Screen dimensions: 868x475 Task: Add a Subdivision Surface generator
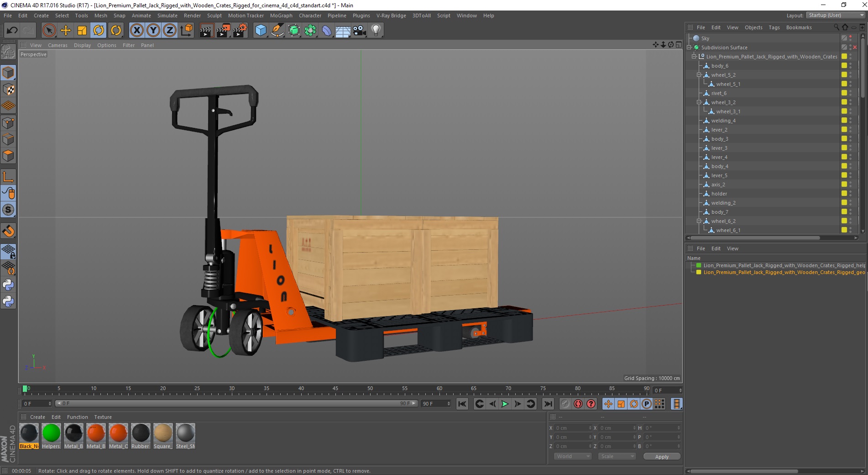[x=294, y=31]
